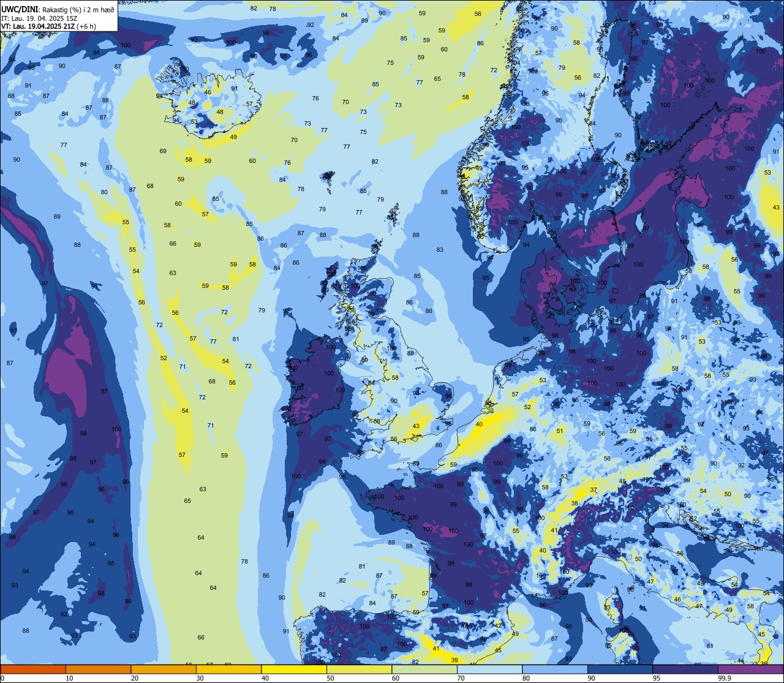Select the 90–95 dark blue legend swatch
The height and width of the screenshot is (683, 784).
click(620, 669)
